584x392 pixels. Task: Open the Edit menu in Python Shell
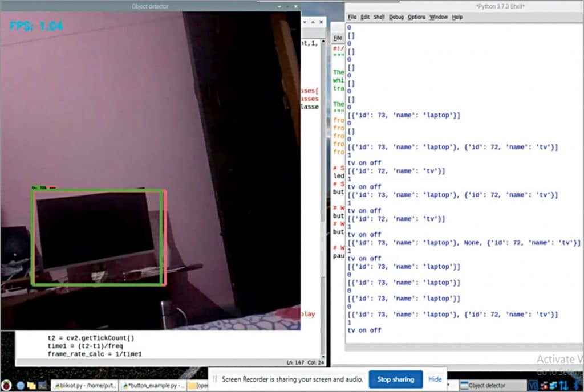[365, 17]
